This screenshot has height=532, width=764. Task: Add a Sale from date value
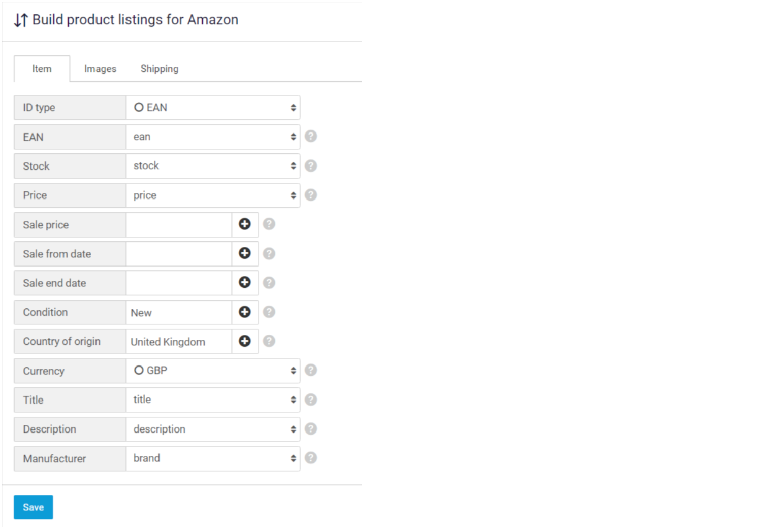[245, 253]
